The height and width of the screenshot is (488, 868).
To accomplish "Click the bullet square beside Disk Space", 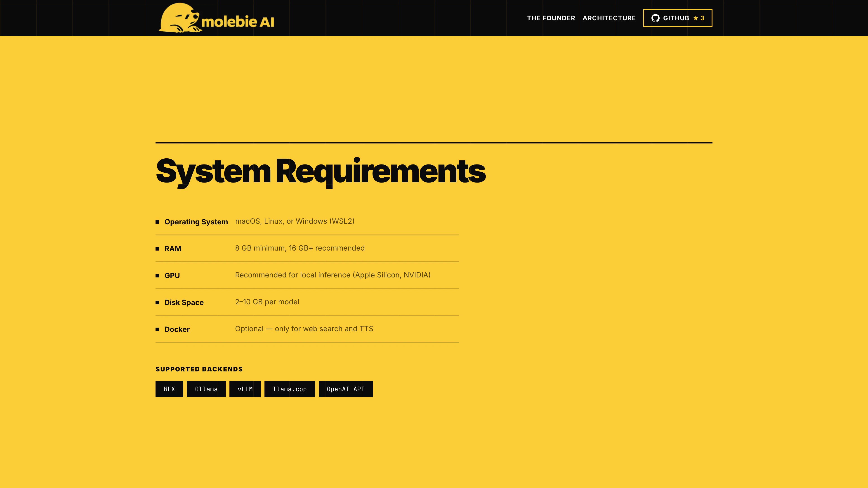I will pos(157,303).
